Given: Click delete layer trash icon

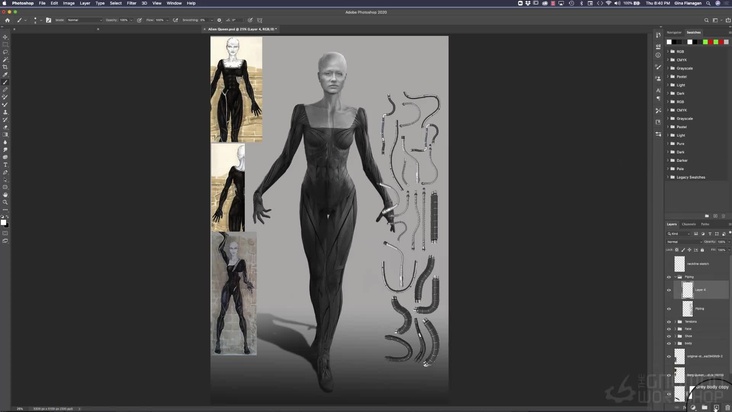Looking at the screenshot, I should click(x=728, y=407).
